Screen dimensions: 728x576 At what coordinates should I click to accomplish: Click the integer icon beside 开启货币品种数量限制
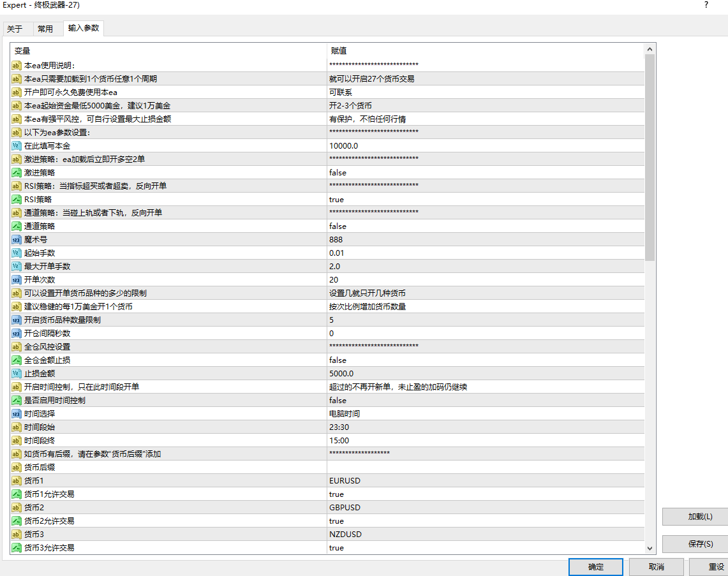click(x=16, y=320)
